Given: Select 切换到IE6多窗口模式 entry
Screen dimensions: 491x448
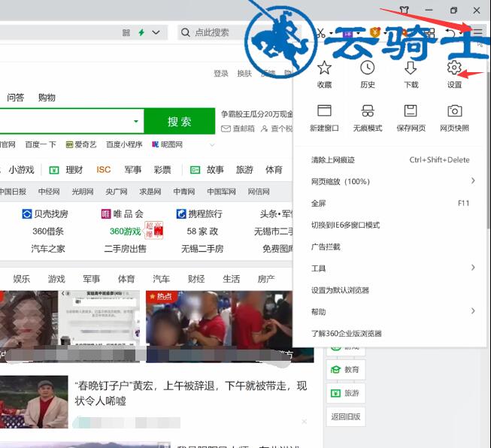Looking at the screenshot, I should pyautogui.click(x=390, y=225).
